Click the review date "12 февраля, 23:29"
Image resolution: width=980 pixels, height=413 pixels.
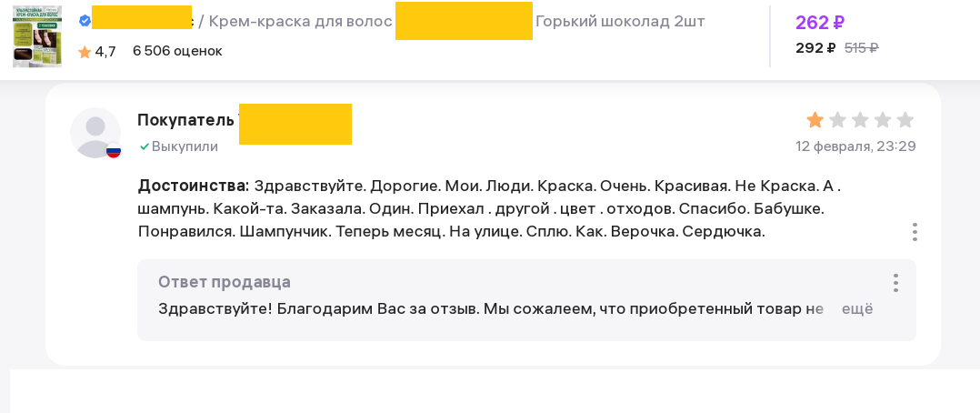click(855, 146)
